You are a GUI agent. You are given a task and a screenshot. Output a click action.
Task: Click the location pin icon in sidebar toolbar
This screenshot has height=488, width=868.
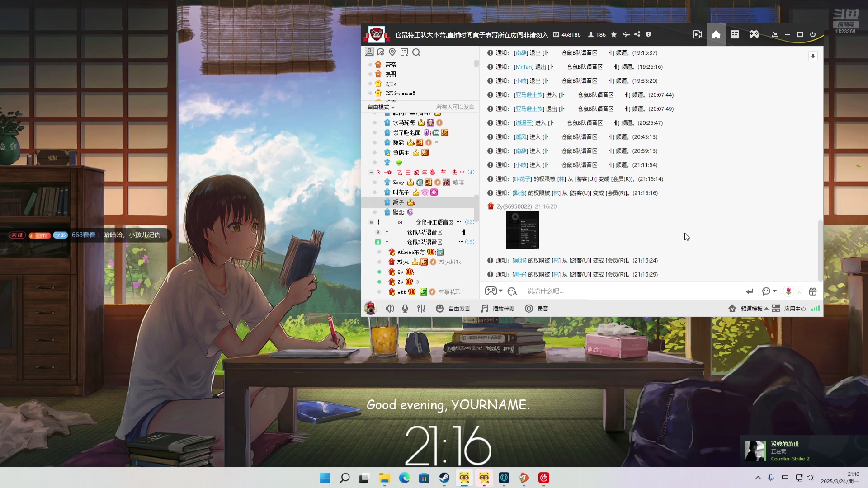tap(392, 52)
